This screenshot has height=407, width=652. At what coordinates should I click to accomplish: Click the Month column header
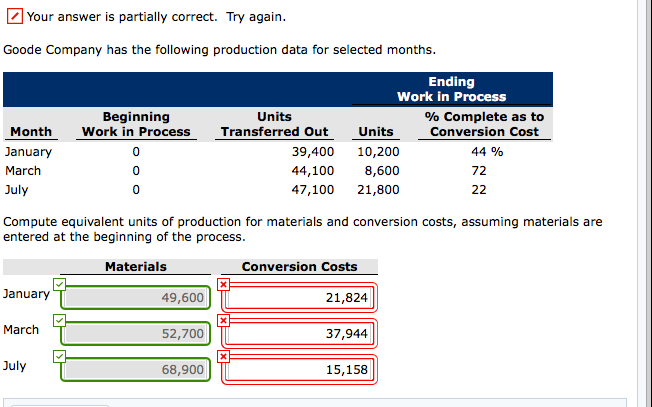[x=31, y=132]
